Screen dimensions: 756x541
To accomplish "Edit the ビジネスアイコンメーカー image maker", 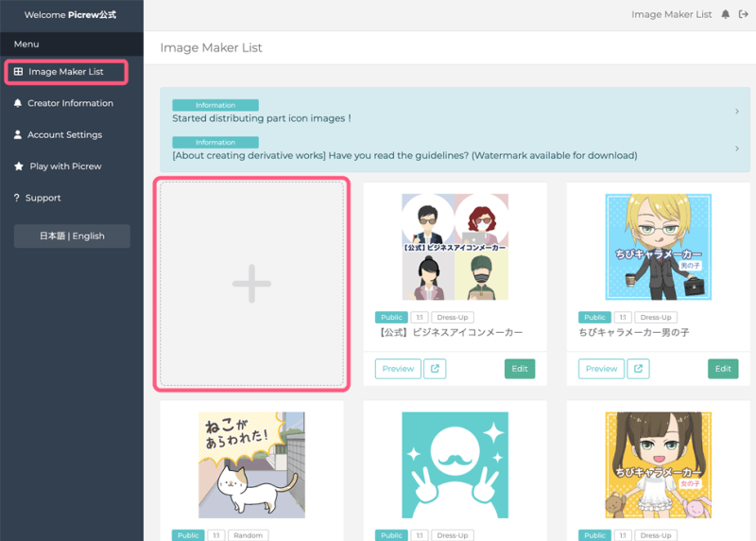I will click(x=520, y=369).
